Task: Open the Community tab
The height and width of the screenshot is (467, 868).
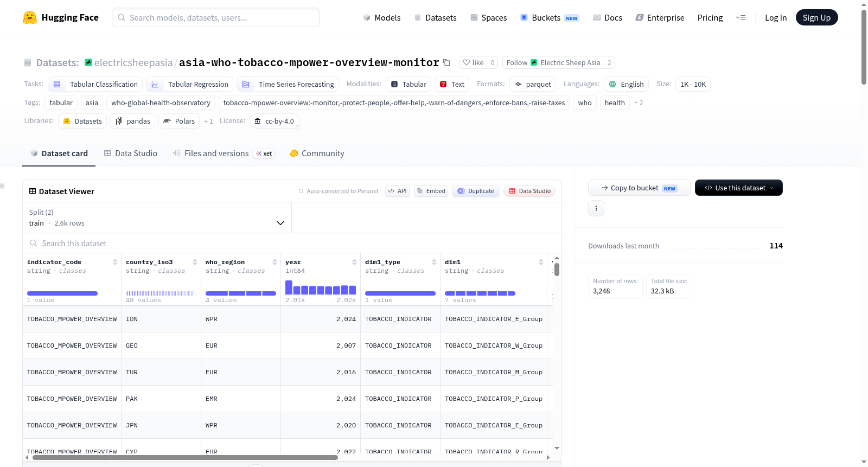Action: pos(317,153)
